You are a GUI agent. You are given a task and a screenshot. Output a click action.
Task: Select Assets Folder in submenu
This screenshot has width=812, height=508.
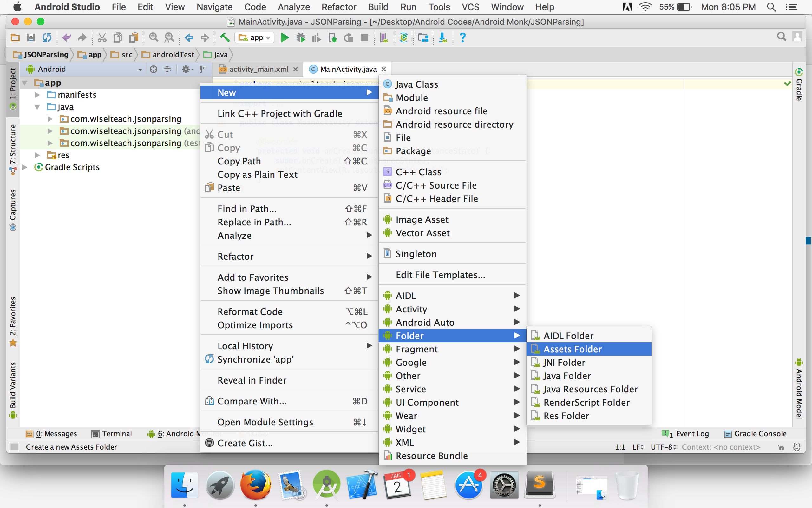coord(589,349)
